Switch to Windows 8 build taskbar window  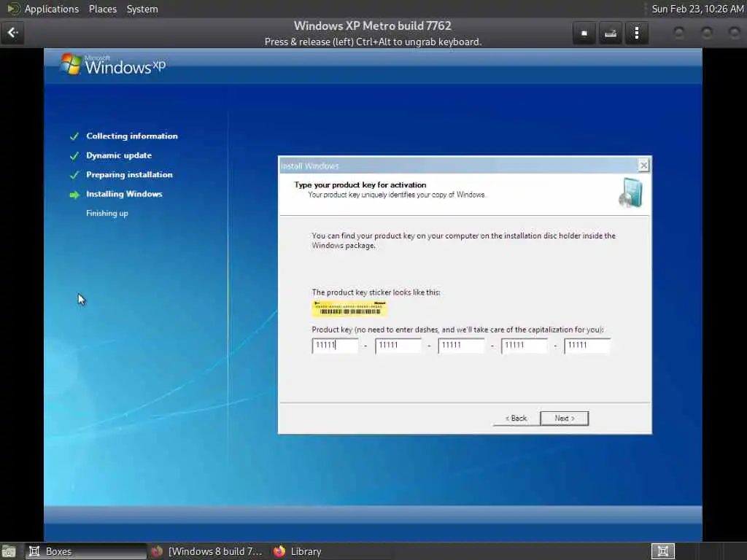[x=206, y=551]
